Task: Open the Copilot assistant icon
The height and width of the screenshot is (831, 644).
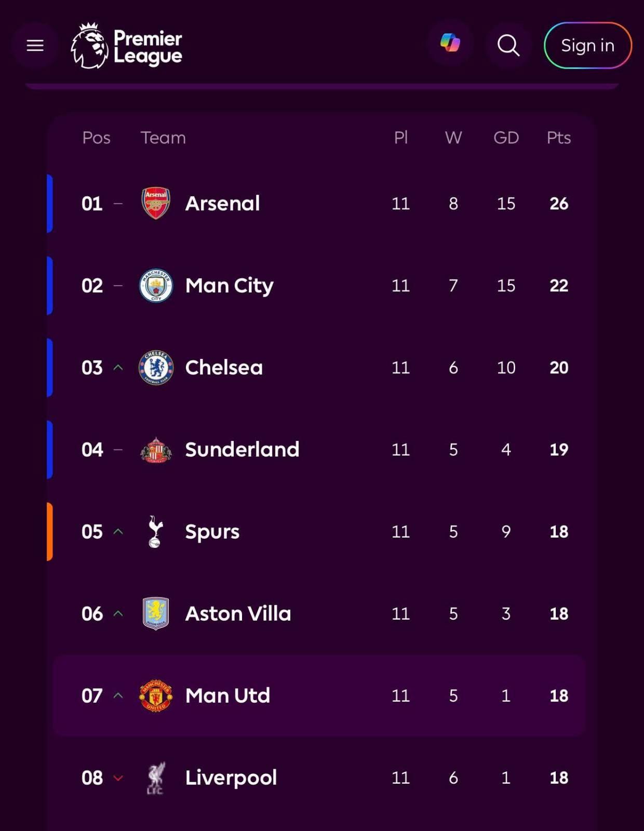Action: click(450, 43)
